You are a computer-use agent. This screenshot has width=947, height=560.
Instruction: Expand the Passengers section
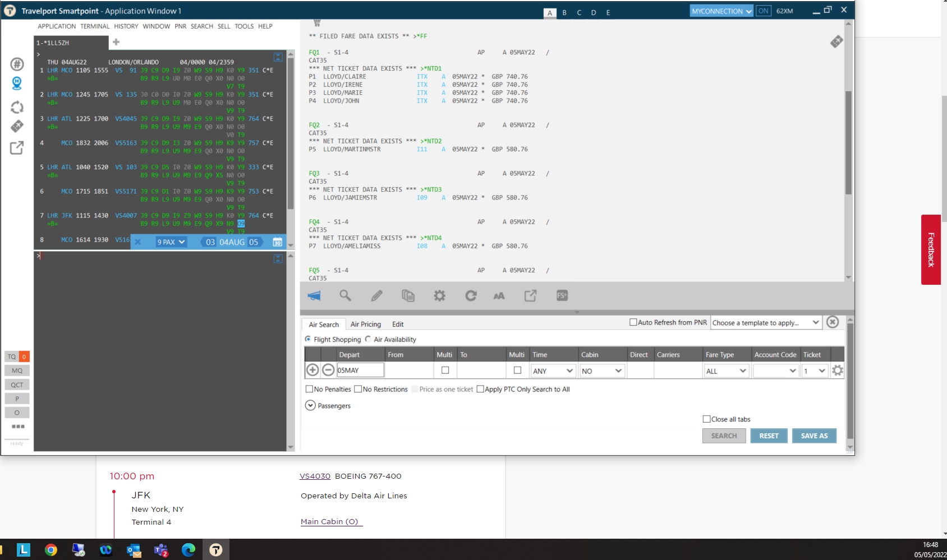click(310, 405)
